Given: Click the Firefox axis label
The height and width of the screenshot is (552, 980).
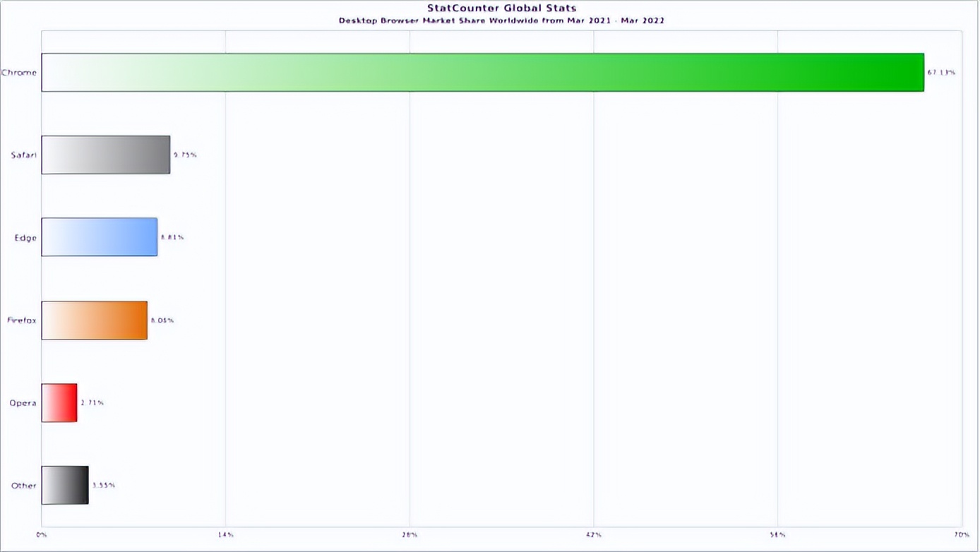Looking at the screenshot, I should pyautogui.click(x=22, y=320).
